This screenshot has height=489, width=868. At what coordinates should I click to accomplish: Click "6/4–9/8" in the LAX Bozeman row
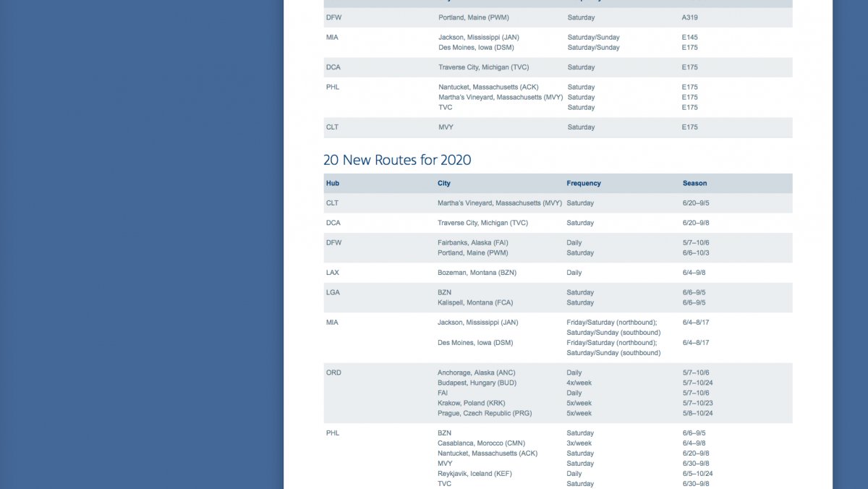(694, 273)
